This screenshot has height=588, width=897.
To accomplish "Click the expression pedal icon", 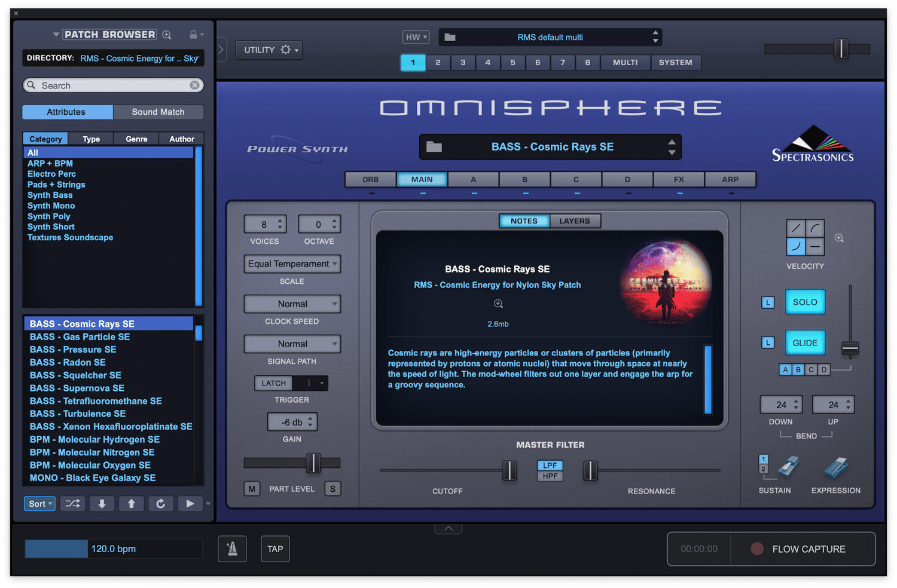I will coord(836,468).
